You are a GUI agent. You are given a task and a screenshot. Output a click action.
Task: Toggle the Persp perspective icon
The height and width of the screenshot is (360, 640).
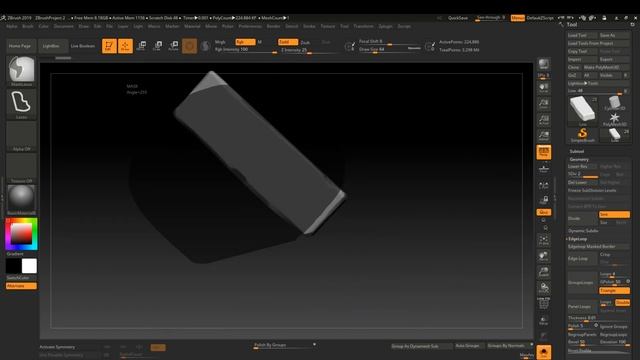pos(543,152)
